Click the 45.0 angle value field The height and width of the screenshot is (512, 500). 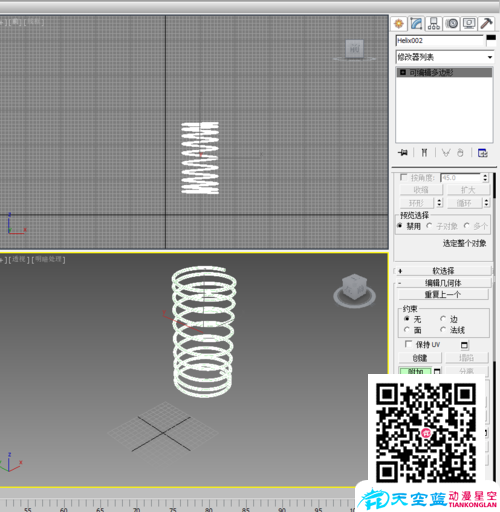461,178
